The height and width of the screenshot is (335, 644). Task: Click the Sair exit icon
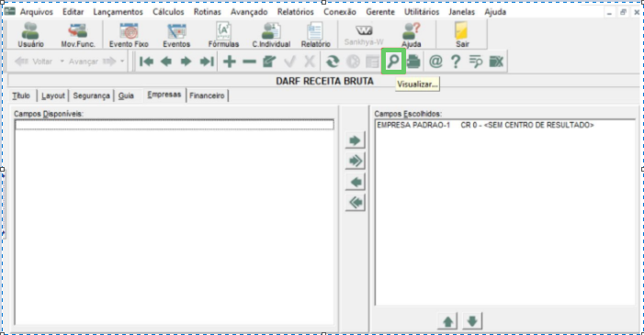click(462, 35)
